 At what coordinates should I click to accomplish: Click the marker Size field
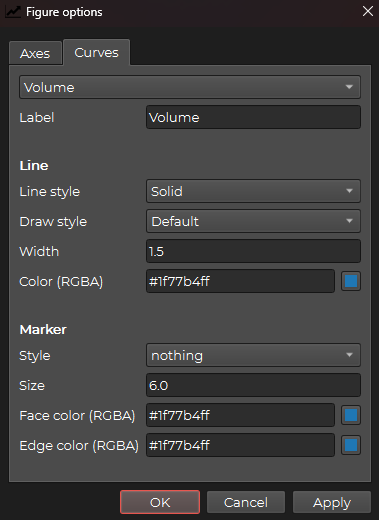click(x=253, y=385)
